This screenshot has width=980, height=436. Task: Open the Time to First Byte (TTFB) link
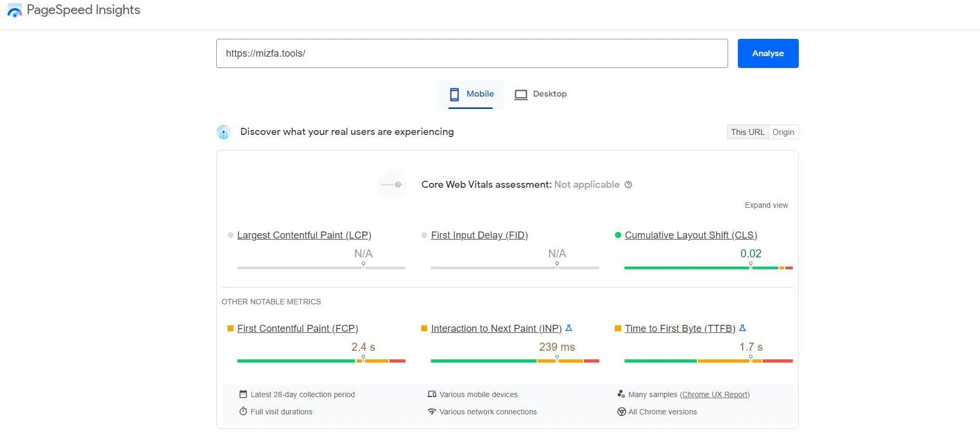click(x=680, y=329)
